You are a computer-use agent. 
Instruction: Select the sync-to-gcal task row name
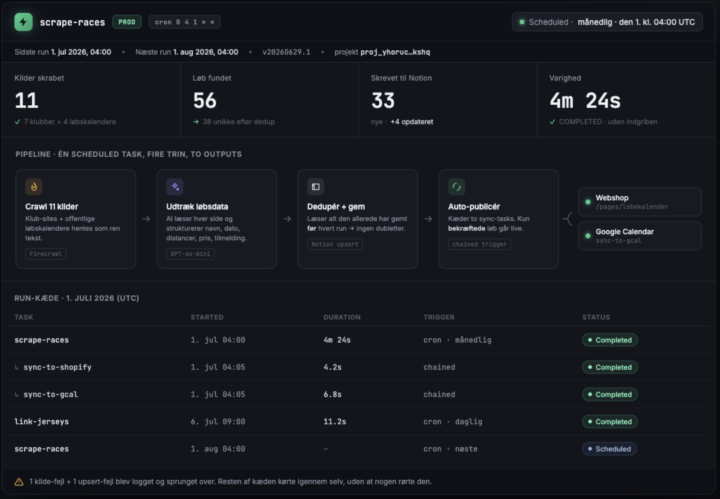pyautogui.click(x=51, y=394)
